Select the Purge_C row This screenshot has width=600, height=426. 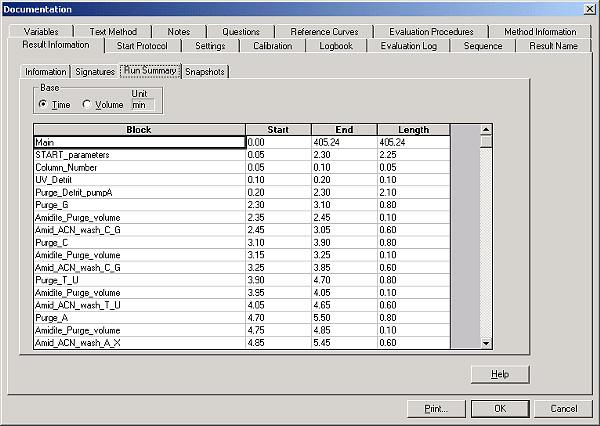pos(242,243)
